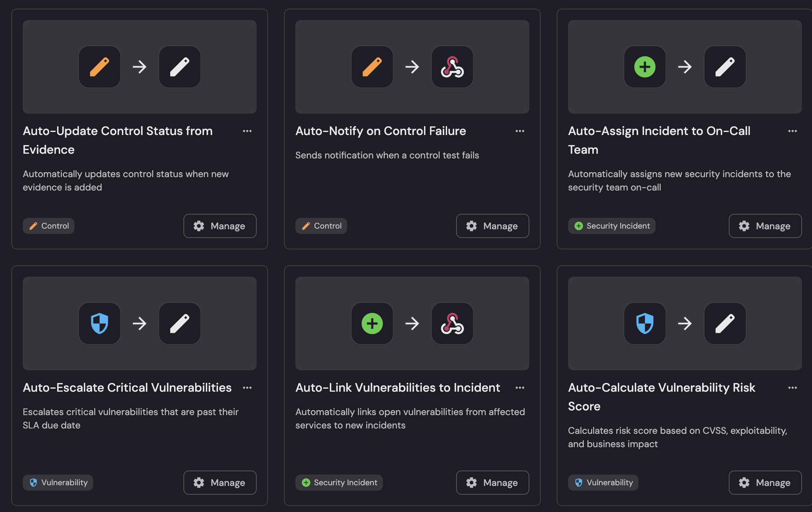Click the green plus record-created icon on Auto-Assign card

click(x=644, y=67)
